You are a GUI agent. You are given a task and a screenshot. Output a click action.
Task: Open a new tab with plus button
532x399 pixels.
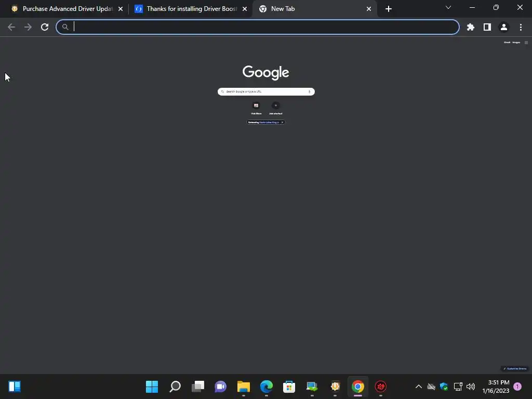point(389,9)
